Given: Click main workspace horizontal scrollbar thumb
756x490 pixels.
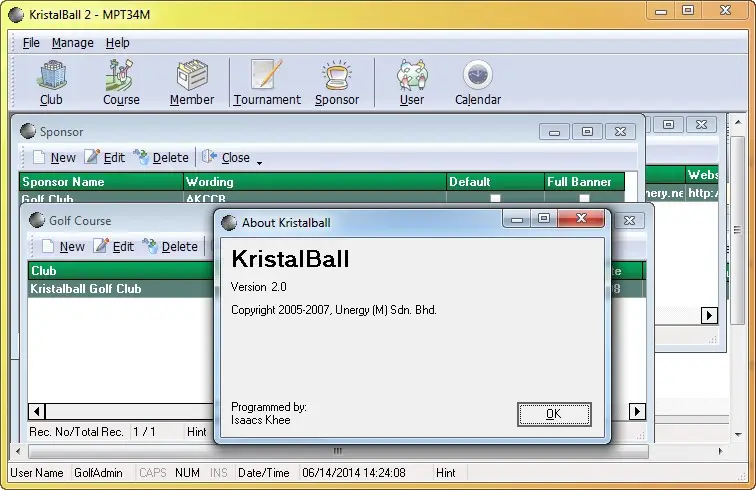Looking at the screenshot, I should click(338, 451).
